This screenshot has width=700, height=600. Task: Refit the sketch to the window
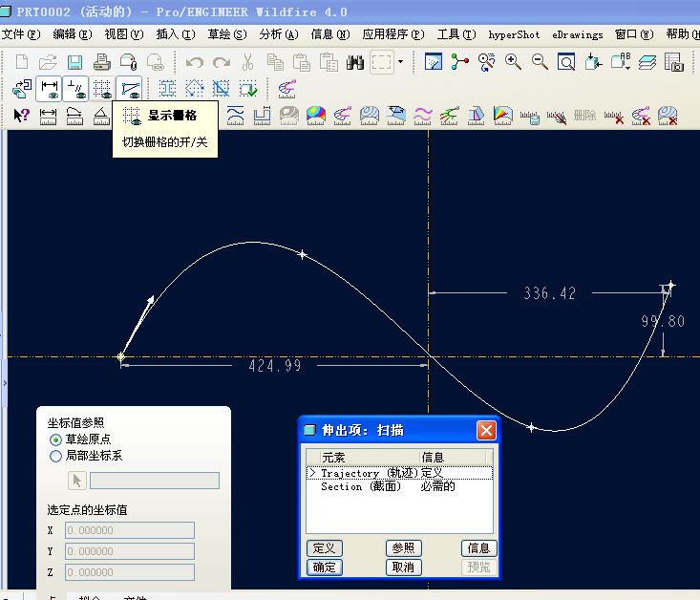[566, 62]
